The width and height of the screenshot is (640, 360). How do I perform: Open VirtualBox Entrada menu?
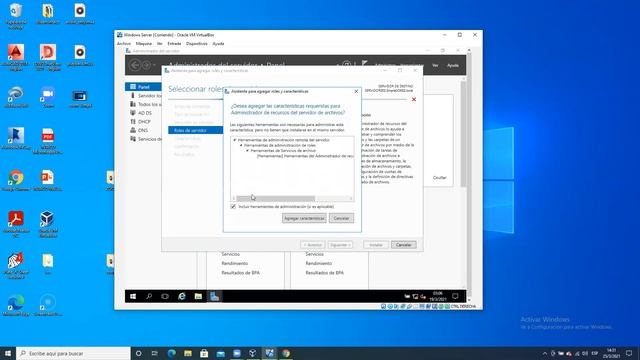tap(174, 44)
